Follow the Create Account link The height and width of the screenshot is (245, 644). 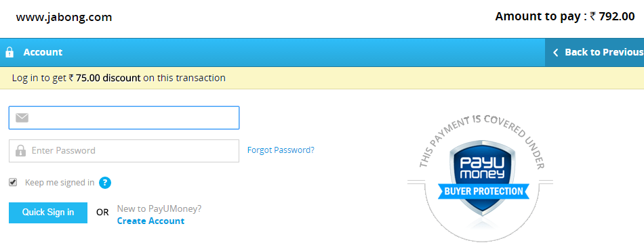pos(150,221)
